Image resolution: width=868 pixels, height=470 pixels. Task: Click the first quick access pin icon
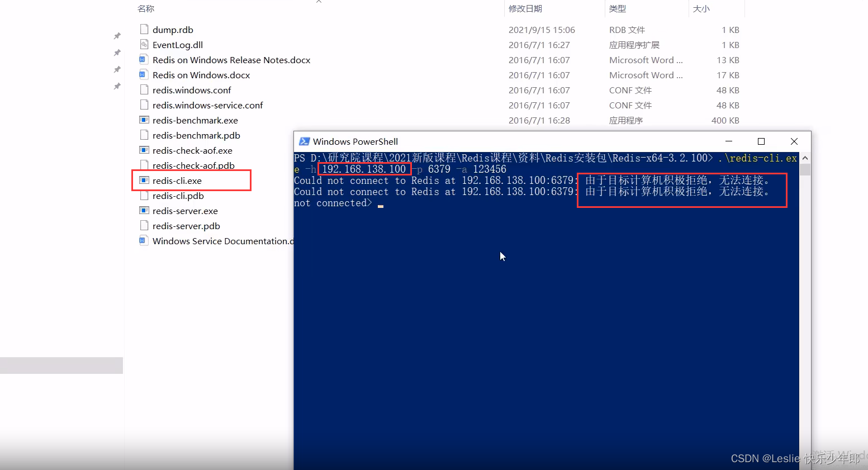pos(117,36)
